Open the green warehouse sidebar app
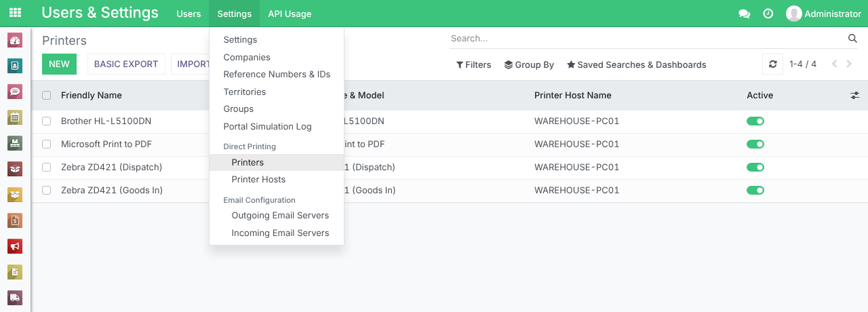Screen dimensions: 868x312 click(15, 143)
